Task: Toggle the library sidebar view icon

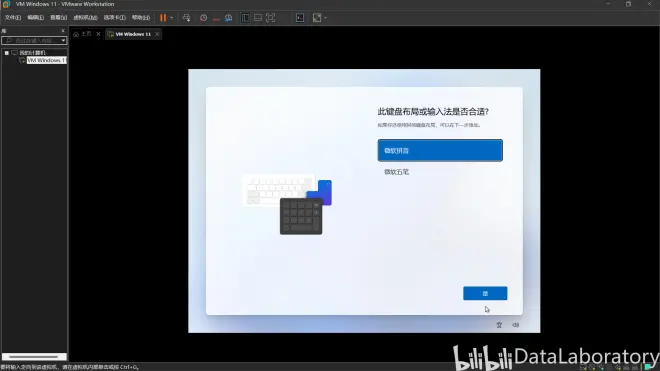Action: click(245, 18)
